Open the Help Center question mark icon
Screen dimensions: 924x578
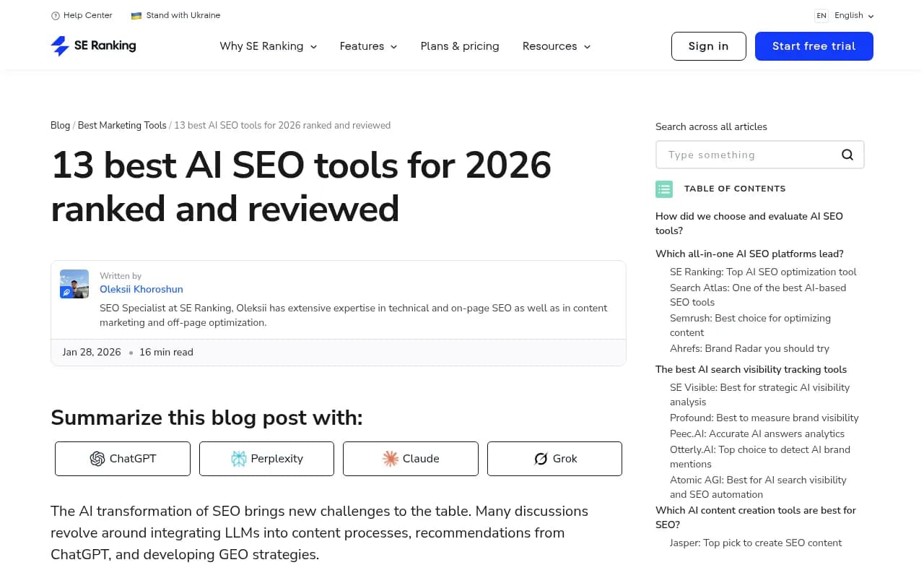[54, 15]
